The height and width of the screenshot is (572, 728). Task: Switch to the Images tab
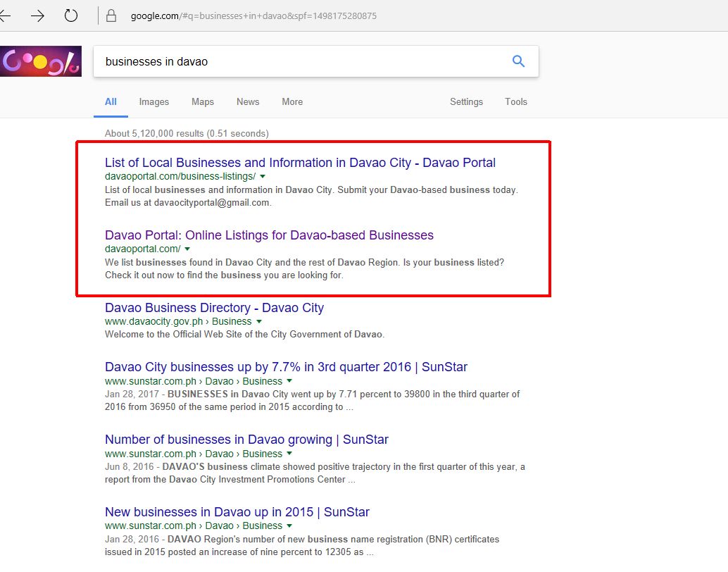point(154,101)
